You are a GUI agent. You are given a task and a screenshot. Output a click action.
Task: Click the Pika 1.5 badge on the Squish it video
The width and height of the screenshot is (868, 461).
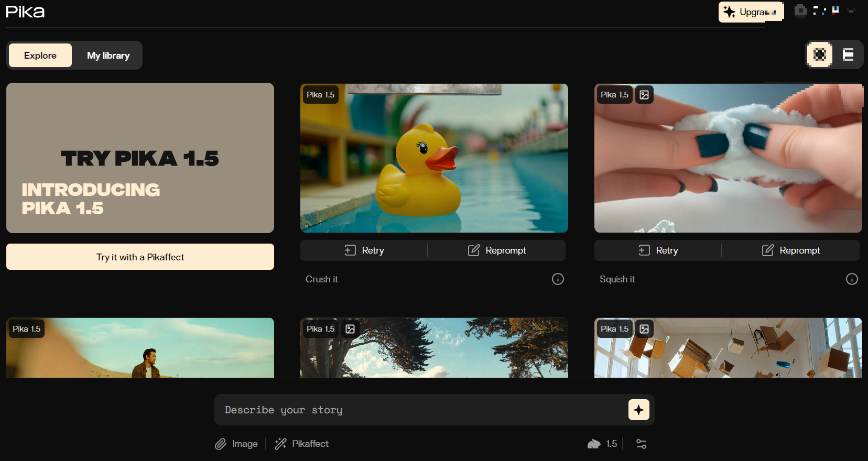point(614,95)
